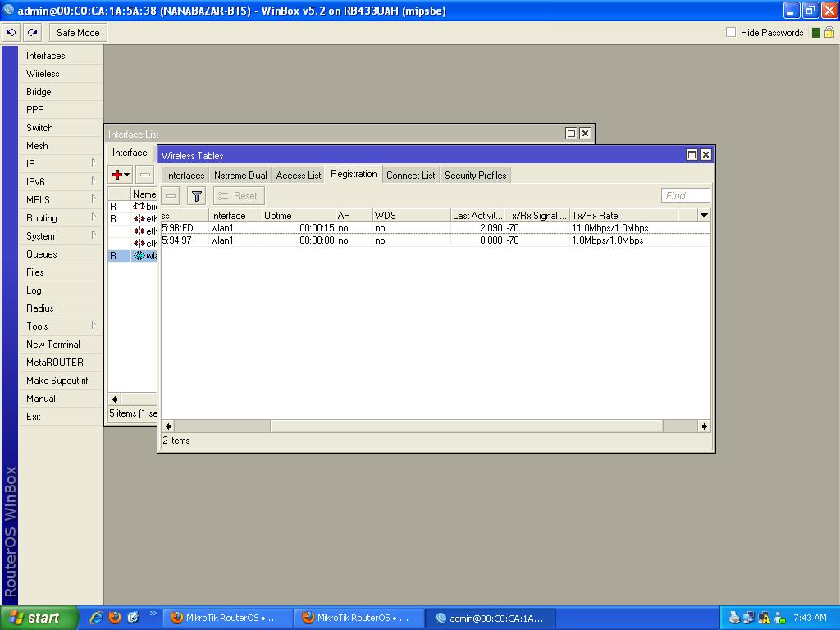Image resolution: width=840 pixels, height=630 pixels.
Task: Close the Wireless Tables window
Action: tap(705, 155)
